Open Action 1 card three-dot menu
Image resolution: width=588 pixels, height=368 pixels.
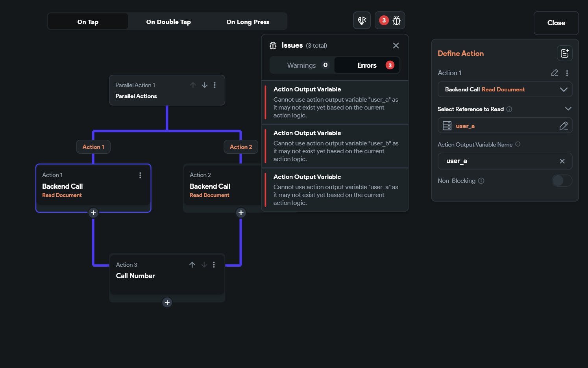(x=140, y=175)
